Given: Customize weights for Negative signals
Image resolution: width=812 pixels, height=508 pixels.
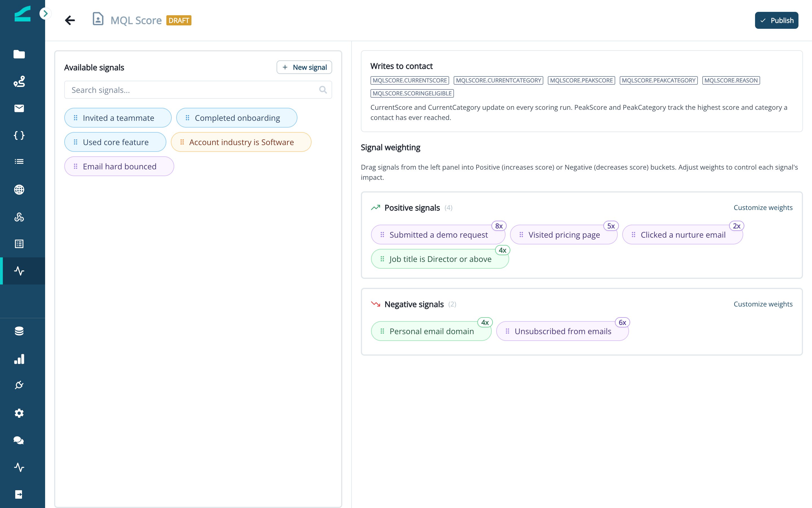Looking at the screenshot, I should pos(763,304).
